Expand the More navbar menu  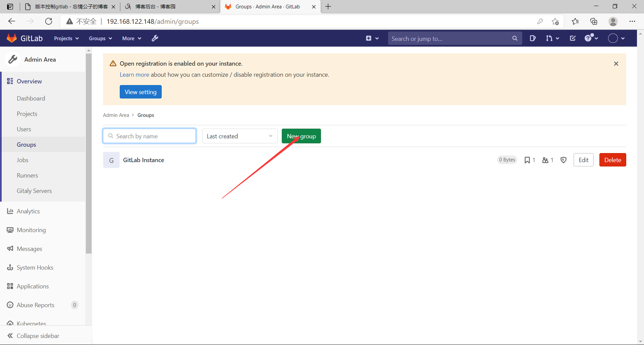point(131,39)
